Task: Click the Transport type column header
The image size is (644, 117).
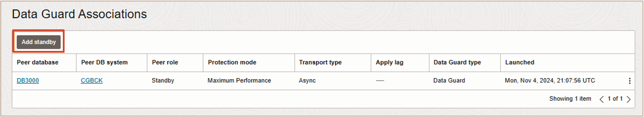Action: pyautogui.click(x=320, y=62)
